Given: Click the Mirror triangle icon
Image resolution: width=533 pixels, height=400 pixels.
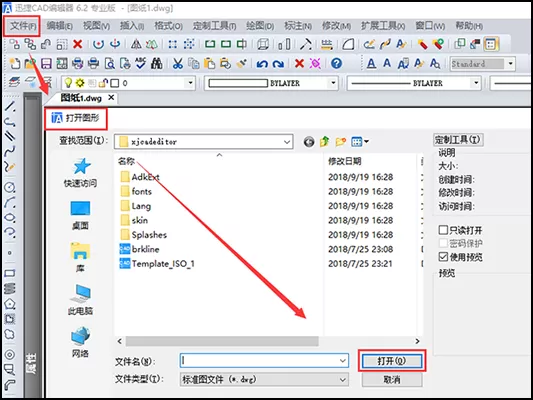Looking at the screenshot, I should (x=136, y=44).
